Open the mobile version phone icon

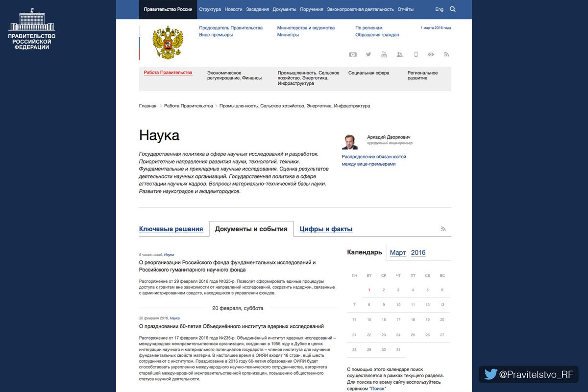click(416, 54)
